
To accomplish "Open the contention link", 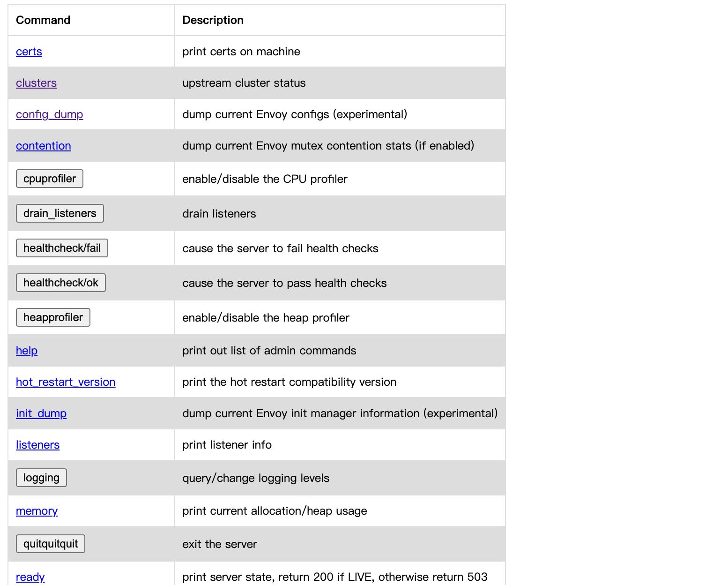I will (x=44, y=146).
